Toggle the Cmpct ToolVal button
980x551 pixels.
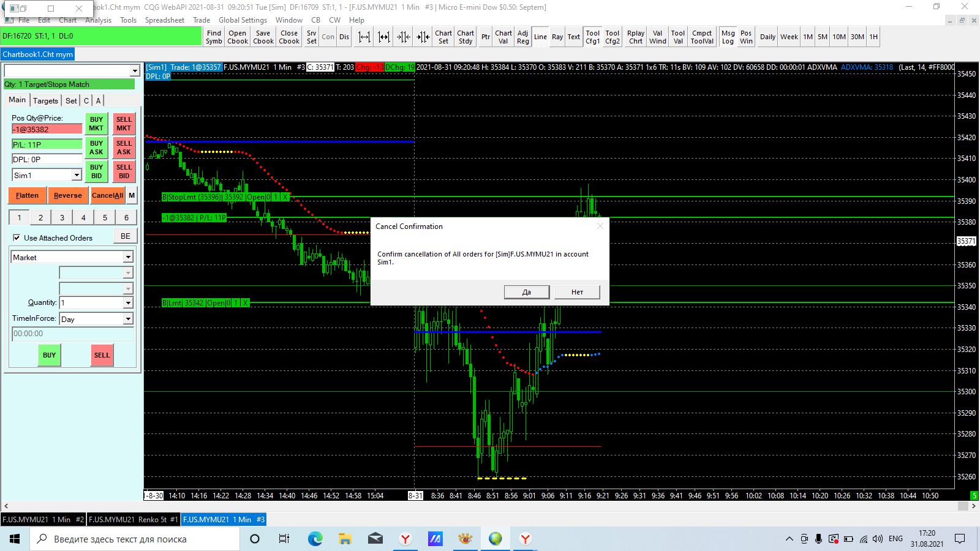click(702, 37)
